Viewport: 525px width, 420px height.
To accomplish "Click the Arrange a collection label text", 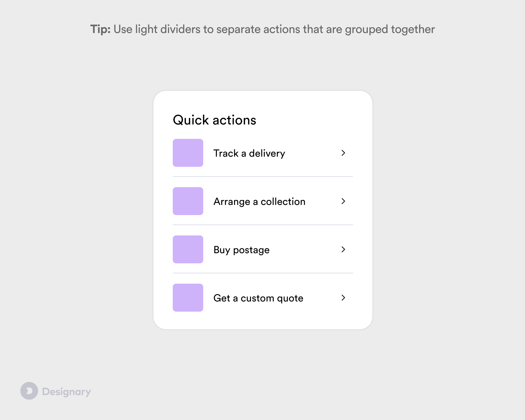I will tap(259, 201).
